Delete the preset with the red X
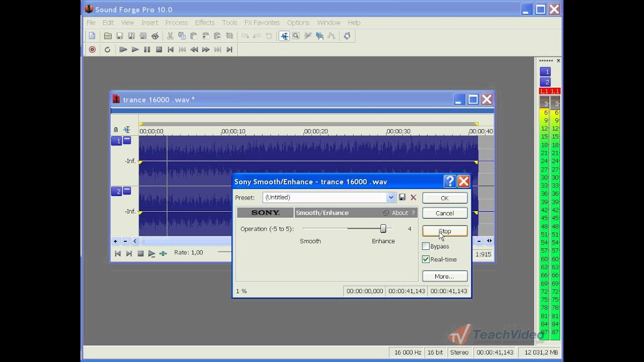This screenshot has width=644, height=362. [x=413, y=198]
